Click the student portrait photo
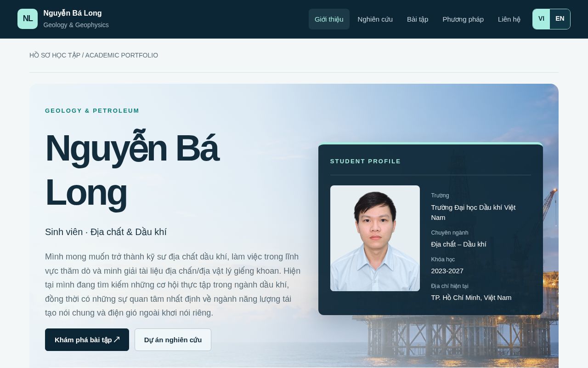This screenshot has width=588, height=368. (x=375, y=238)
